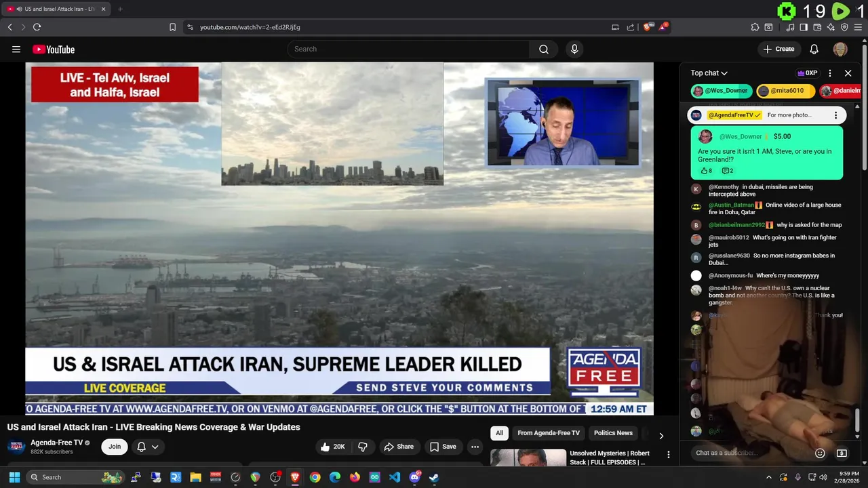Open live chat three-dot options menu
Screen dimensions: 868x488
tap(830, 73)
